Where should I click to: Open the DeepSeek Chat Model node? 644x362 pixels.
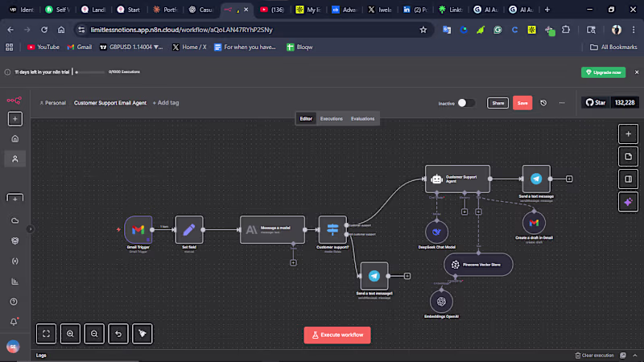436,232
